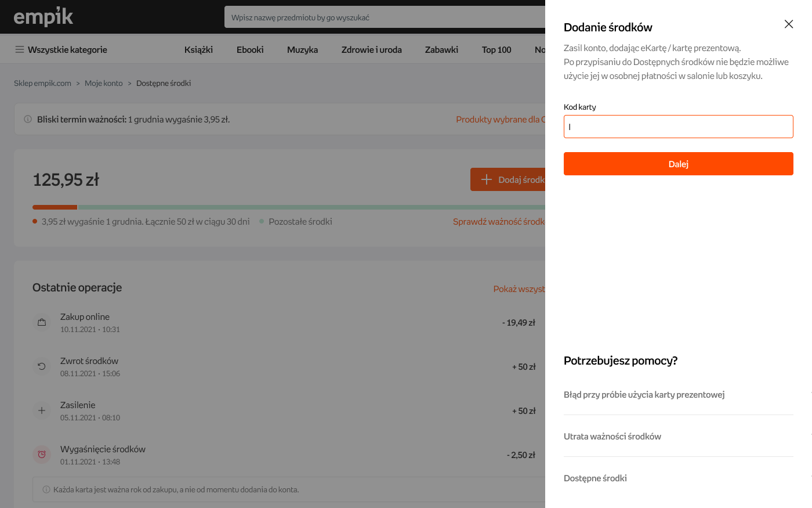Click the plus icon beside Zasilenie
Image resolution: width=812 pixels, height=508 pixels.
coord(42,410)
